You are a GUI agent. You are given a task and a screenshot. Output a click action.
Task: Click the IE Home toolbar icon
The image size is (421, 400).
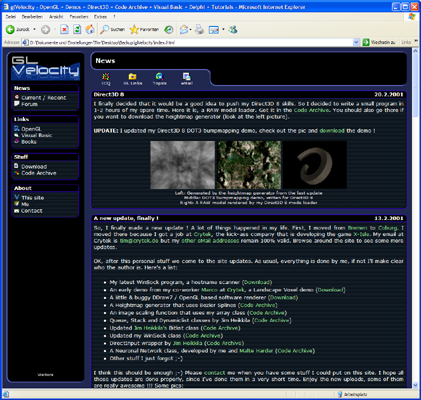(90, 29)
